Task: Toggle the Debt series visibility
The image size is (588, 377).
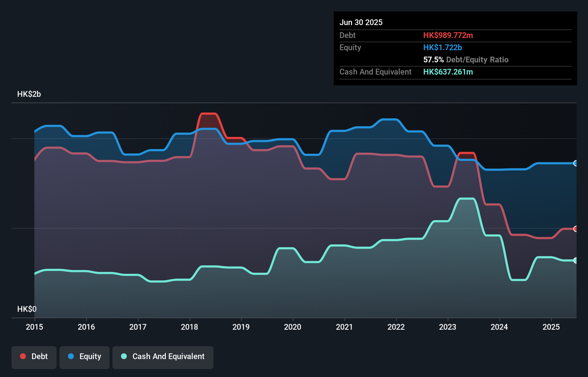Action: [34, 357]
